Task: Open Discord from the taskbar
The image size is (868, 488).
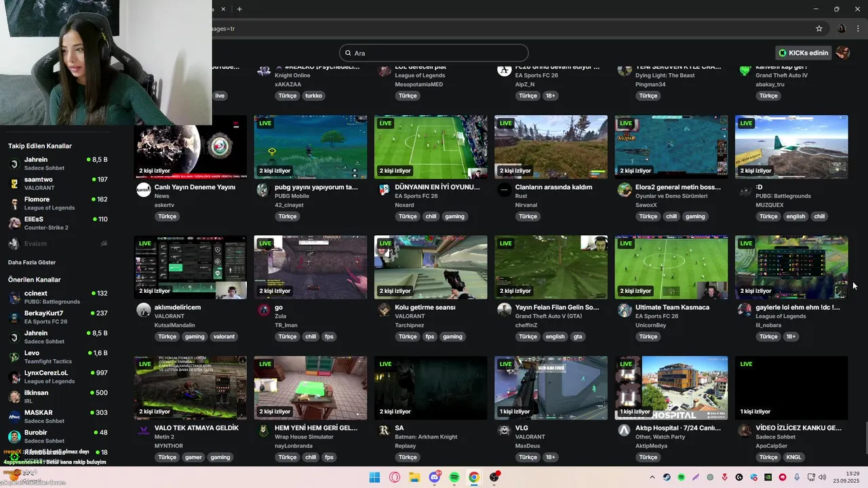Action: coord(435,477)
